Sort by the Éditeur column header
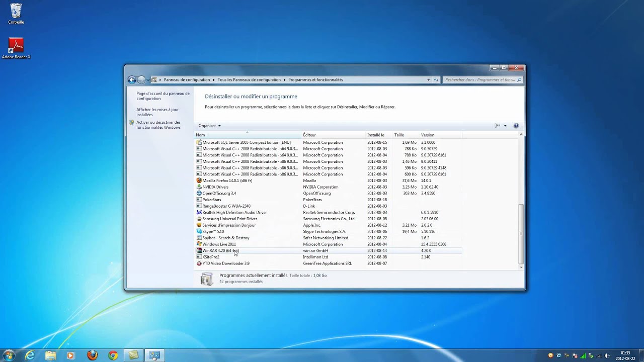This screenshot has width=644, height=362. coord(334,135)
